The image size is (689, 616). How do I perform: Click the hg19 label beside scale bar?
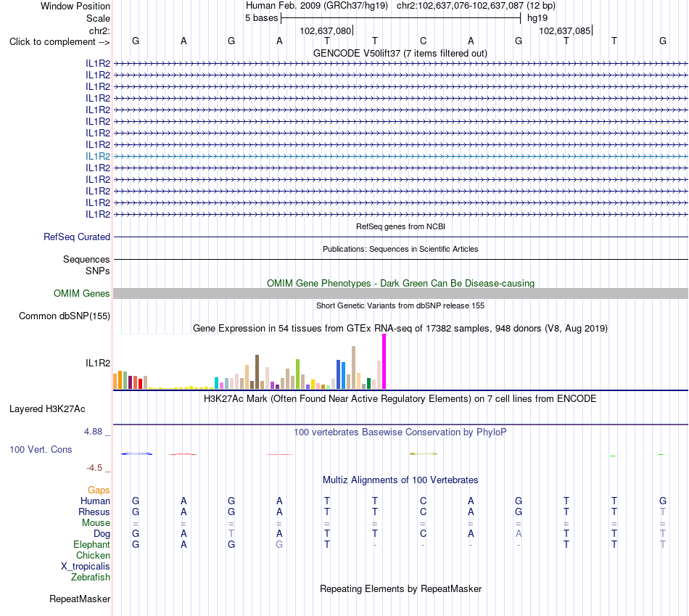537,18
